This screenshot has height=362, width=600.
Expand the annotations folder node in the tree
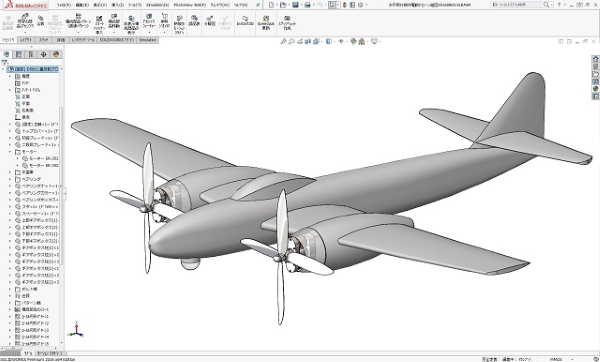point(10,90)
